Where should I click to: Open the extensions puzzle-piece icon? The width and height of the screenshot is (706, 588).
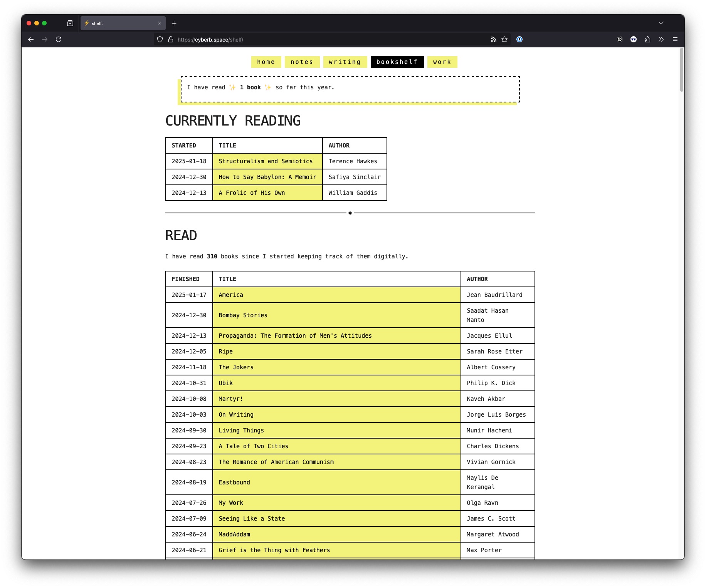(x=647, y=39)
